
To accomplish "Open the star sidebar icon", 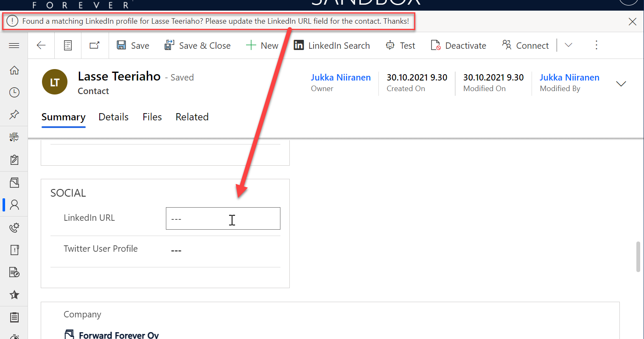I will pyautogui.click(x=14, y=295).
